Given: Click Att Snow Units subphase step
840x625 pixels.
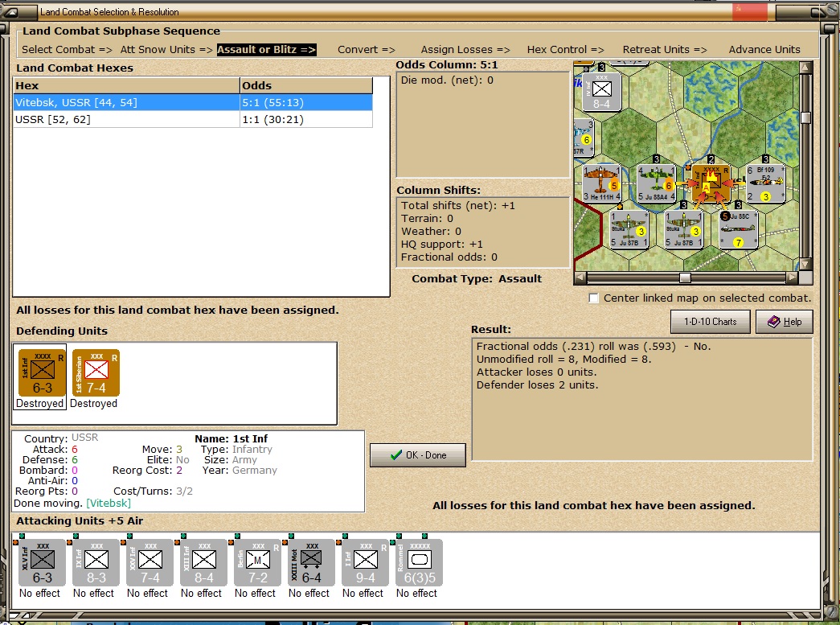Looking at the screenshot, I should coord(166,49).
